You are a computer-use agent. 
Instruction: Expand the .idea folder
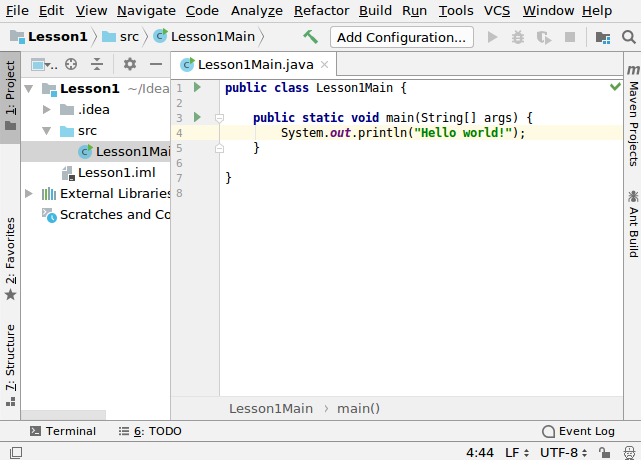[x=46, y=110]
